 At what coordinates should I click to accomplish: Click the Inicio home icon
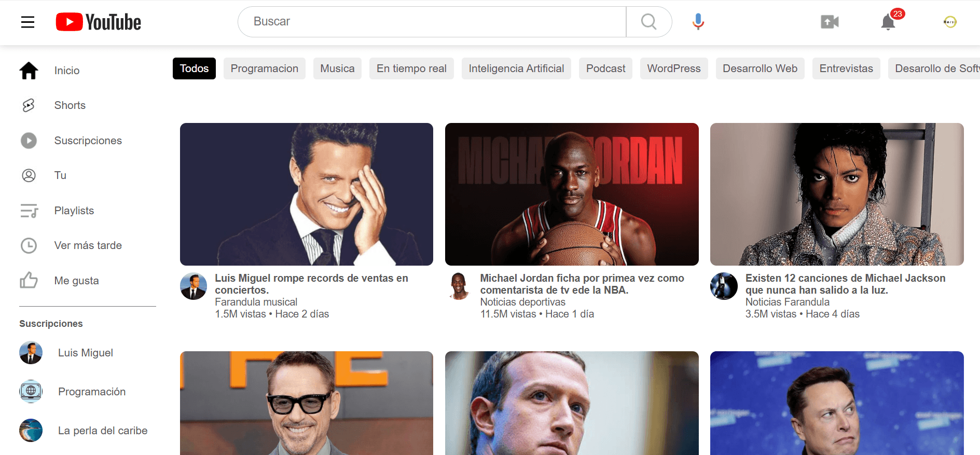point(29,71)
